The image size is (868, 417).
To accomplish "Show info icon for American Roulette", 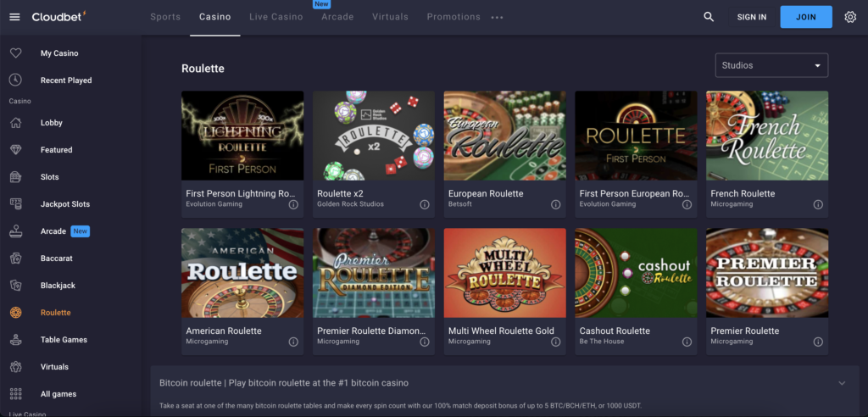I will pyautogui.click(x=293, y=342).
